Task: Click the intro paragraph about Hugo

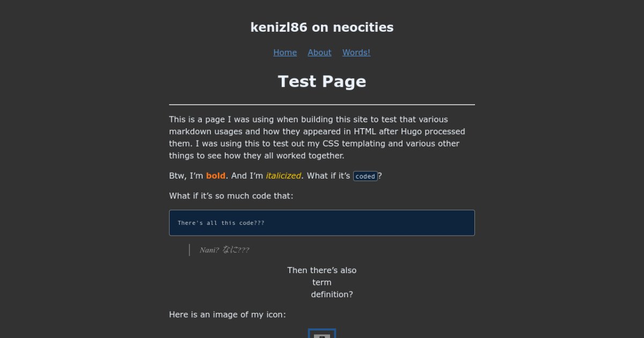Action: click(x=317, y=137)
